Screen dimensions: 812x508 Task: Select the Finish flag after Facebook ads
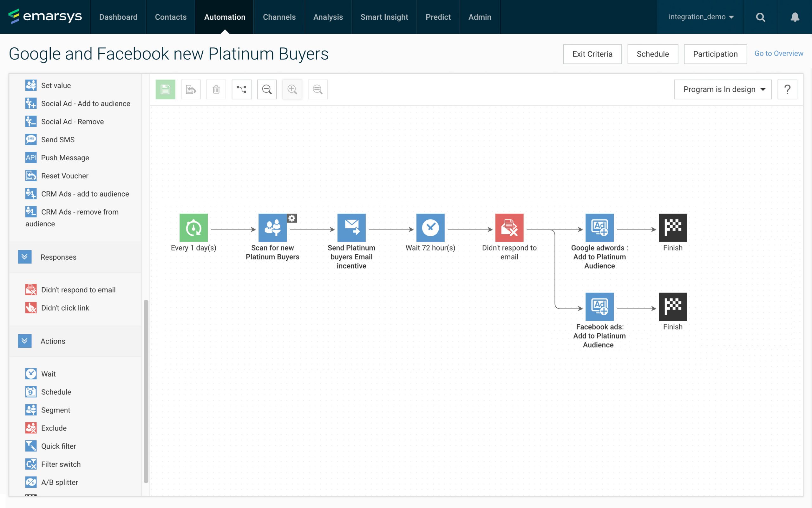tap(673, 306)
